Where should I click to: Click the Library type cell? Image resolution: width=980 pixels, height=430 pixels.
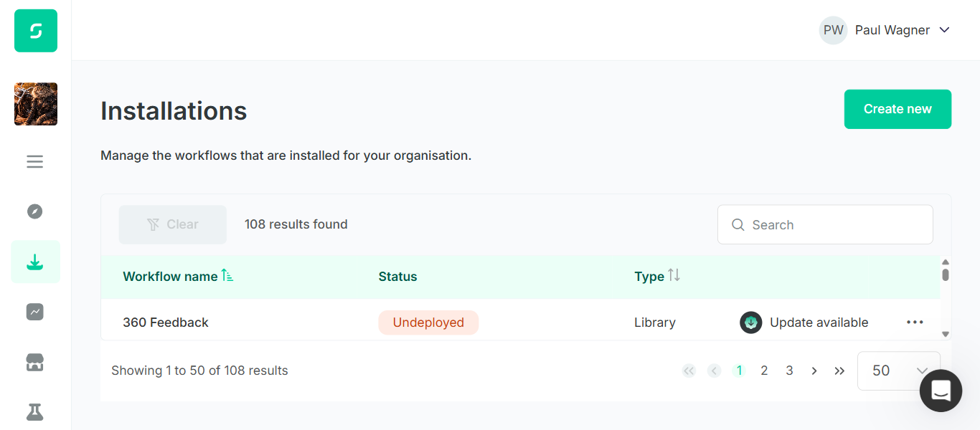coord(655,322)
